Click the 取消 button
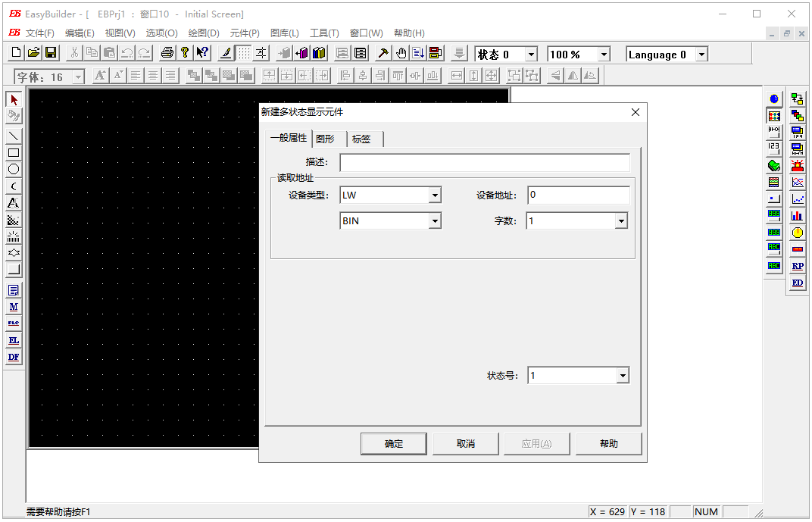The width and height of the screenshot is (812, 522). point(465,444)
